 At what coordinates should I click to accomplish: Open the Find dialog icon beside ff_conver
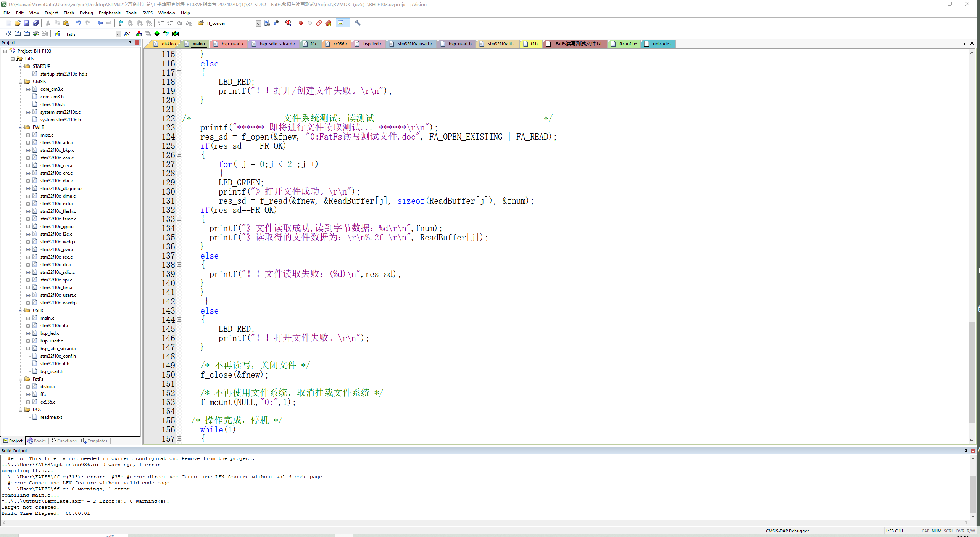coord(267,23)
